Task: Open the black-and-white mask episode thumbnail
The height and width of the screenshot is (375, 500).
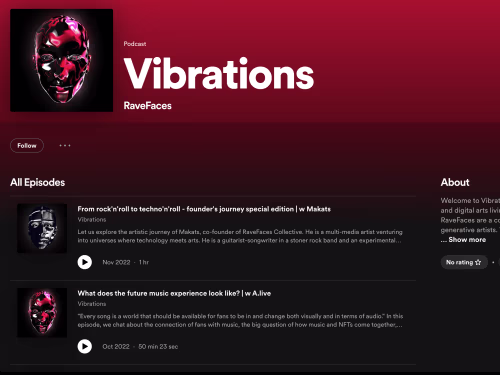Action: [42, 228]
